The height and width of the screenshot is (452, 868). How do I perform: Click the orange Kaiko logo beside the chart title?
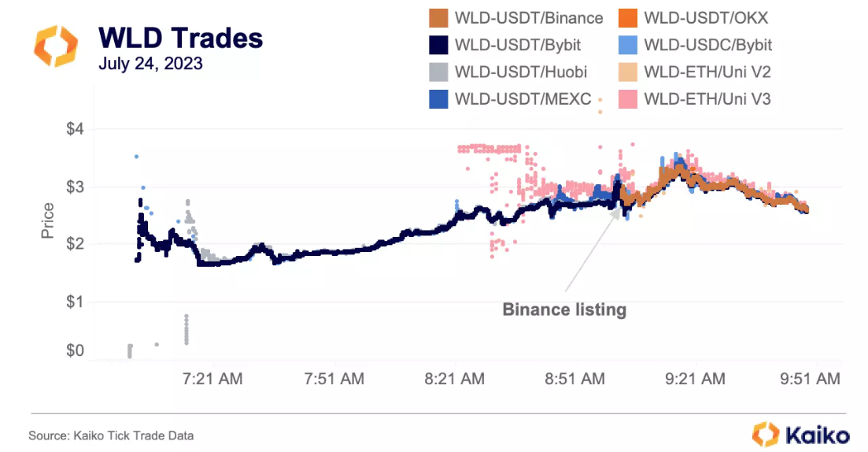tap(56, 46)
